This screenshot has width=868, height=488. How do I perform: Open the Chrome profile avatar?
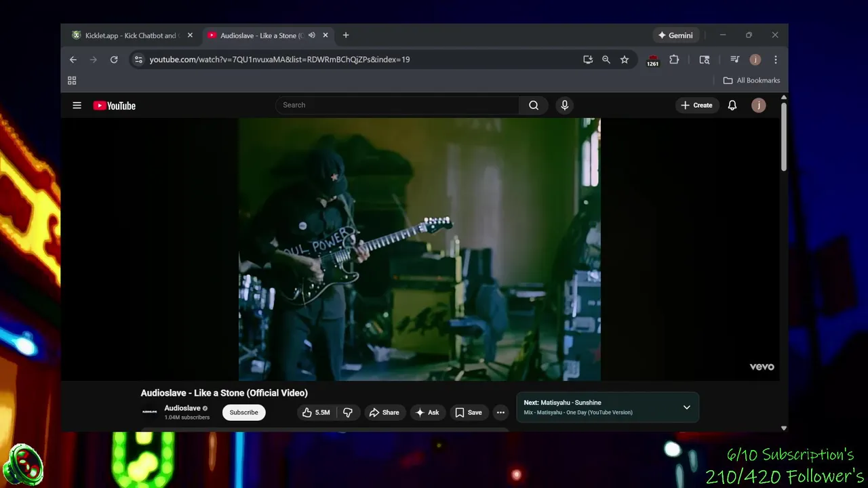click(x=755, y=60)
